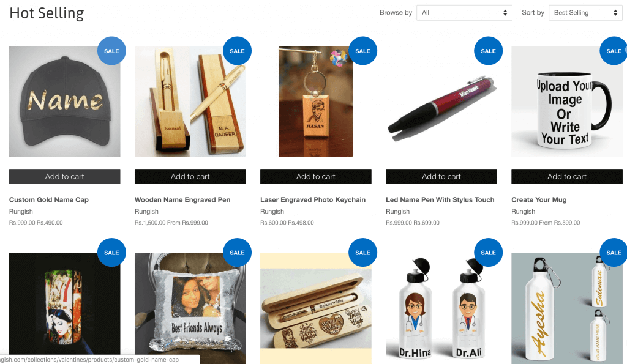The width and height of the screenshot is (627, 364).
Task: Open the Led Name Pen With Stylus Touch link
Action: (x=440, y=200)
